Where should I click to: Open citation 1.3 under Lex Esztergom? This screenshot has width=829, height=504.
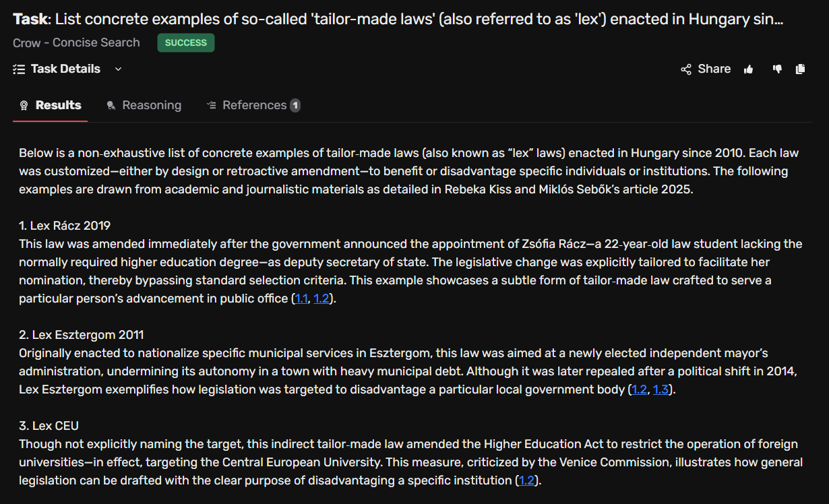(661, 389)
